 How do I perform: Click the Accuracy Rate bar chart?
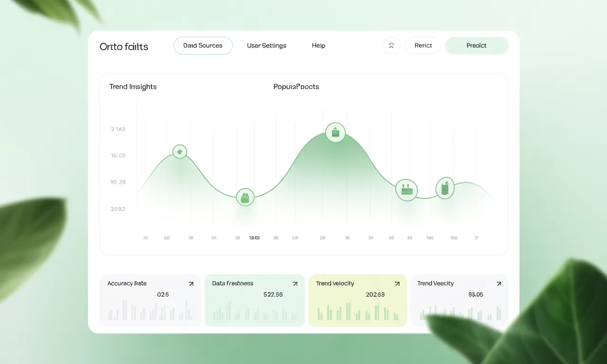click(x=150, y=310)
